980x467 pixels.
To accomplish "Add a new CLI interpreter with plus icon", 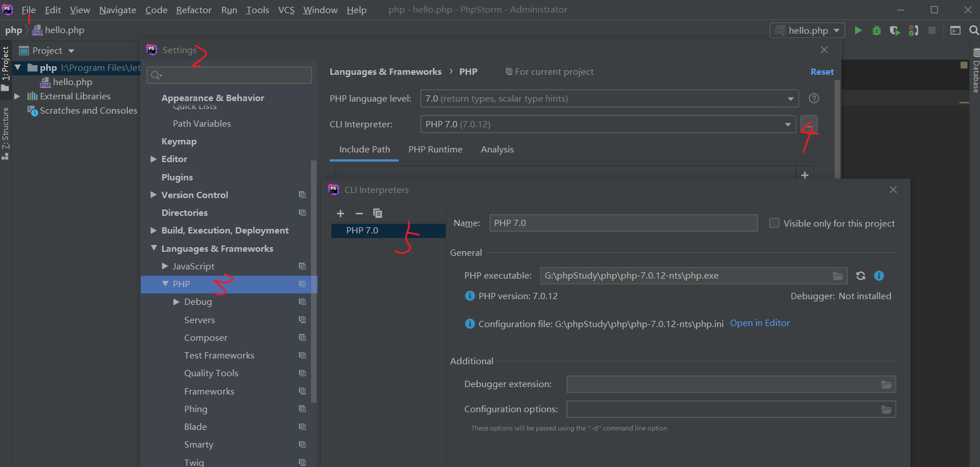I will (x=341, y=214).
